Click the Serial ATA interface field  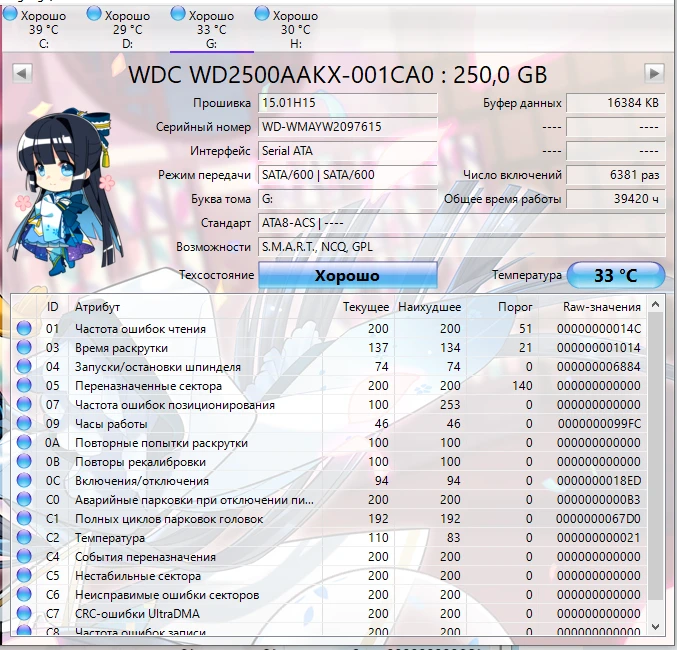pos(348,151)
